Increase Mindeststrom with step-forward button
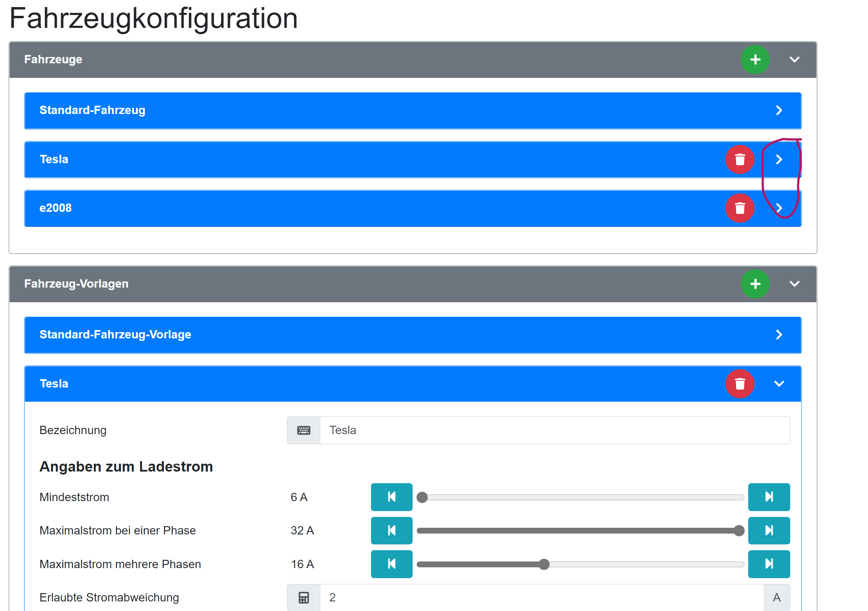 769,497
